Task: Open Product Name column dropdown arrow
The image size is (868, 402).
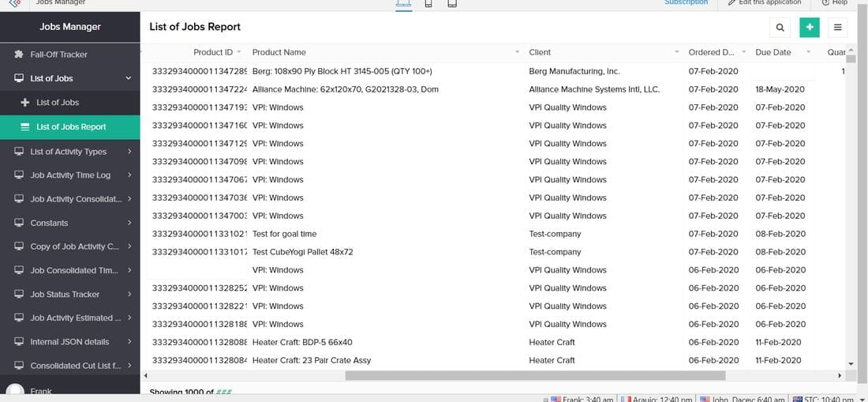Action: [517, 52]
